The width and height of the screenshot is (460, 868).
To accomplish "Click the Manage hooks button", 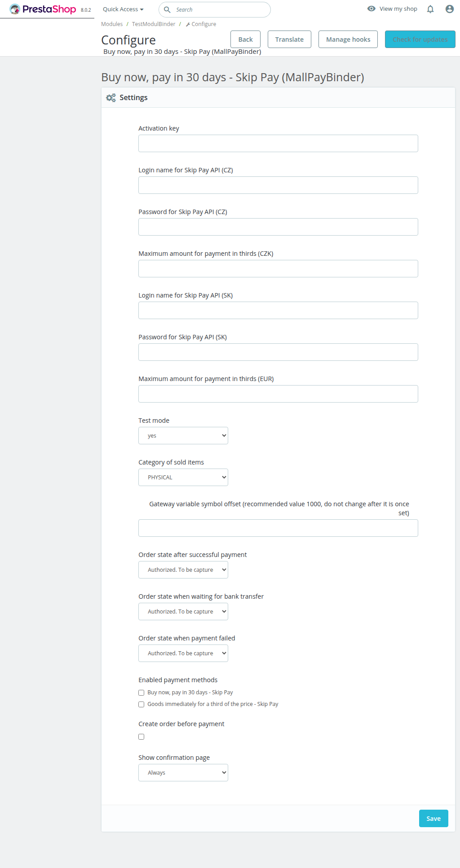I will pyautogui.click(x=348, y=39).
